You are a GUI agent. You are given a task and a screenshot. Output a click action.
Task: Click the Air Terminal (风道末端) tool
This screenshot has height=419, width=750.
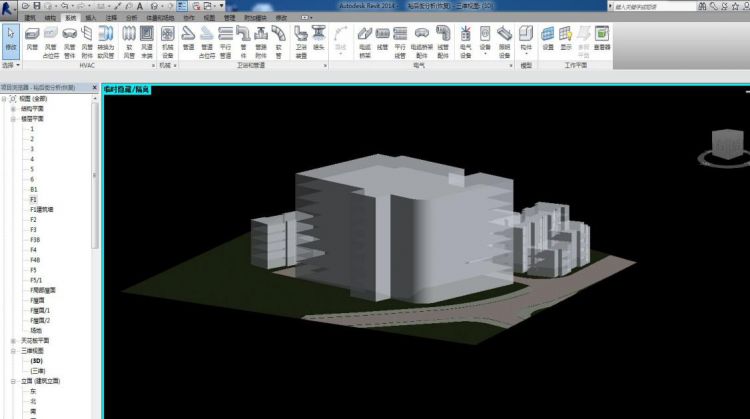pyautogui.click(x=147, y=42)
